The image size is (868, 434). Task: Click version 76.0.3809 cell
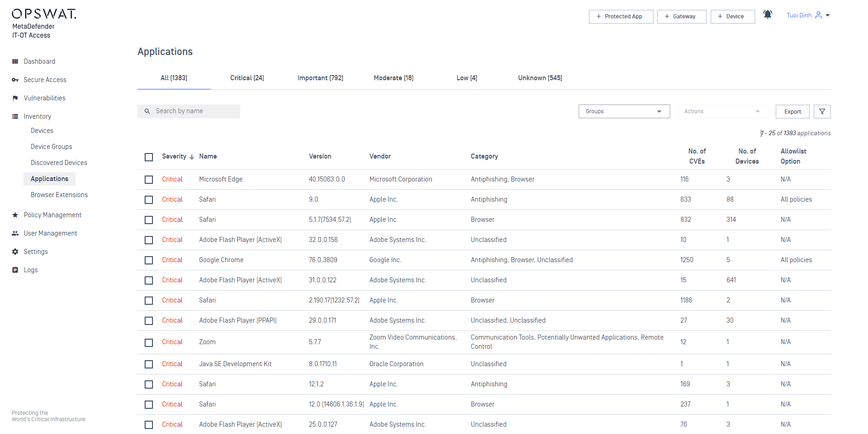323,260
